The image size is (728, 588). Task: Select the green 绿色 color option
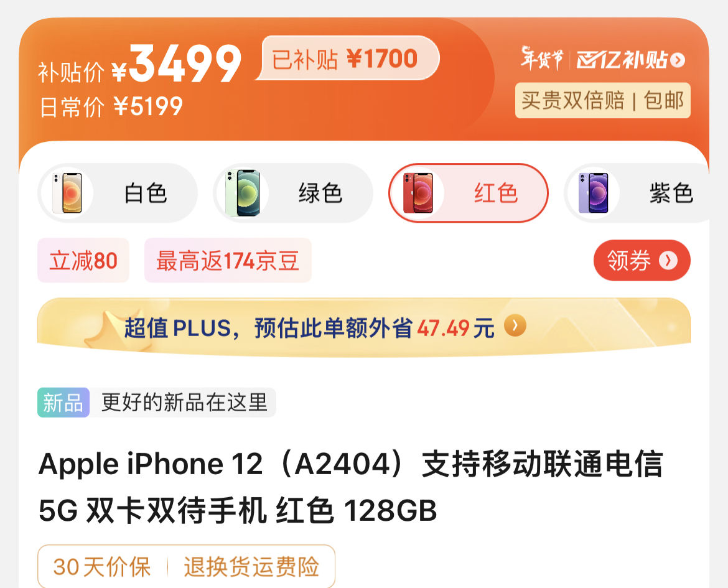(293, 193)
